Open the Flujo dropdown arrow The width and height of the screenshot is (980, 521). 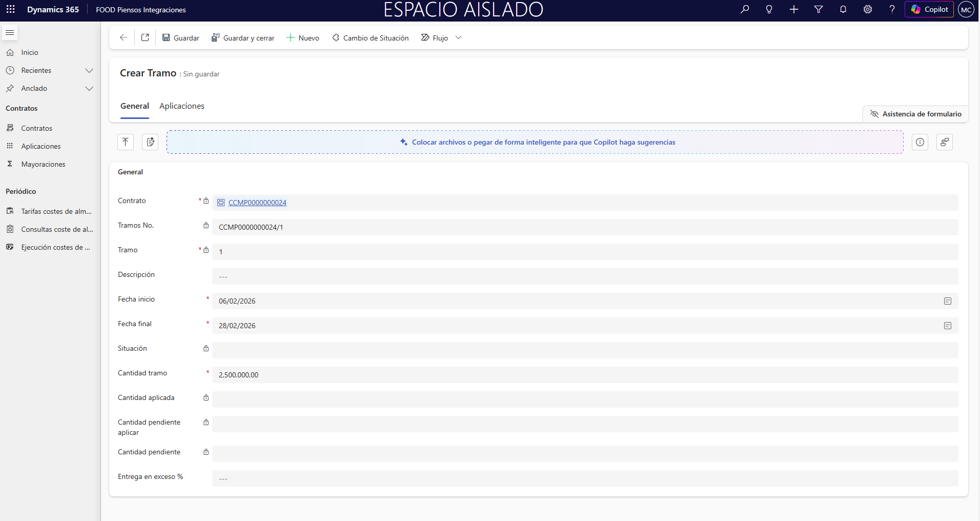click(x=458, y=37)
